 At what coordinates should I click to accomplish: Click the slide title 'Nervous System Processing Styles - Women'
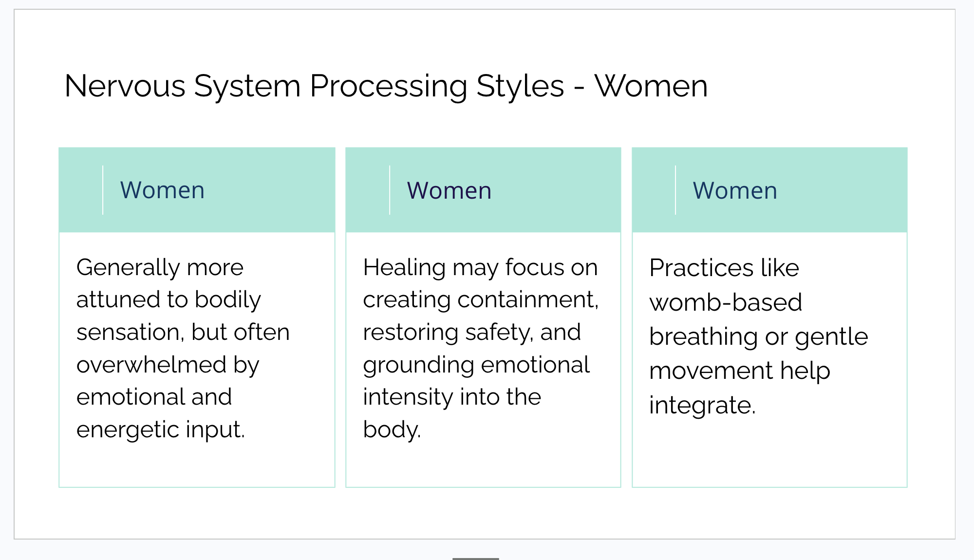click(386, 86)
